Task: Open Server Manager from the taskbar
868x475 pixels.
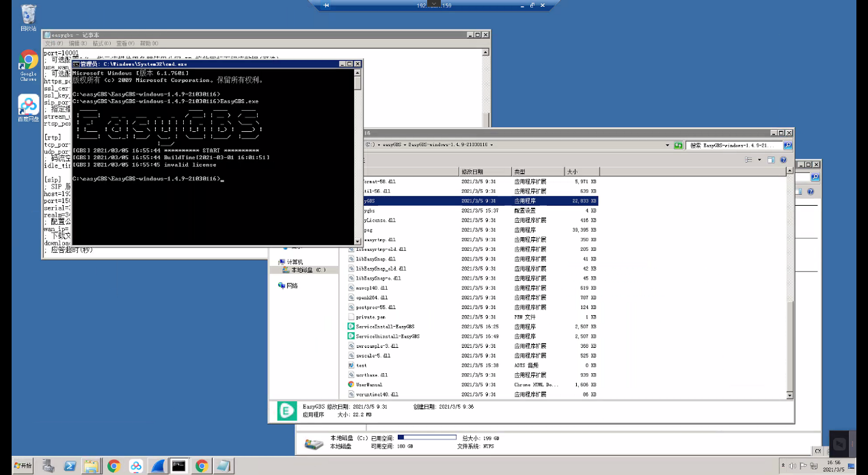Action: pos(48,466)
